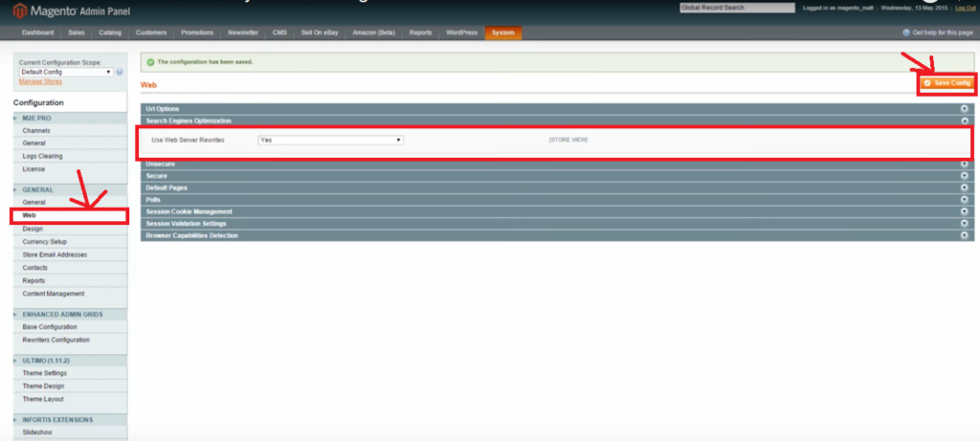
Task: Open the Use Web Server Rewrites dropdown
Action: (x=330, y=140)
